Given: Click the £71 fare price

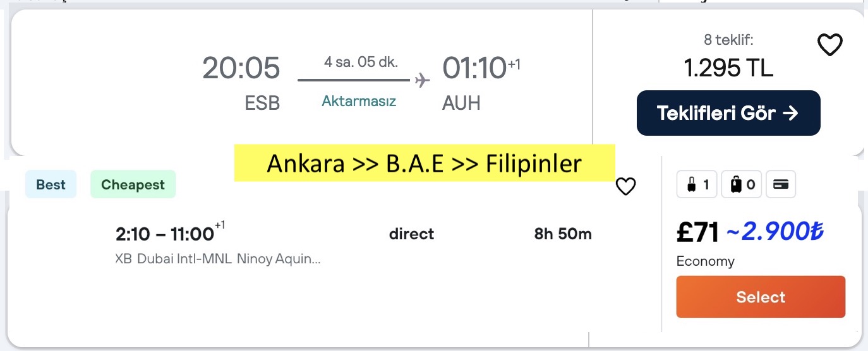Looking at the screenshot, I should tap(697, 233).
